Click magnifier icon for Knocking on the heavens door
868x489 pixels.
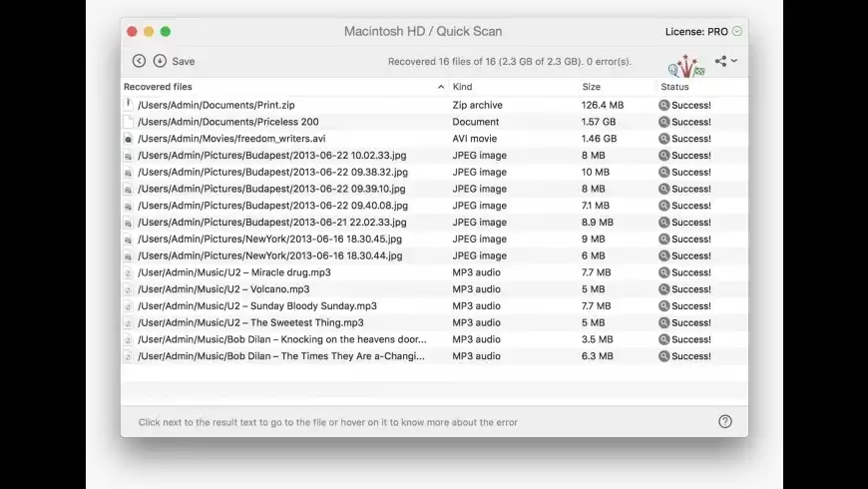tap(664, 339)
